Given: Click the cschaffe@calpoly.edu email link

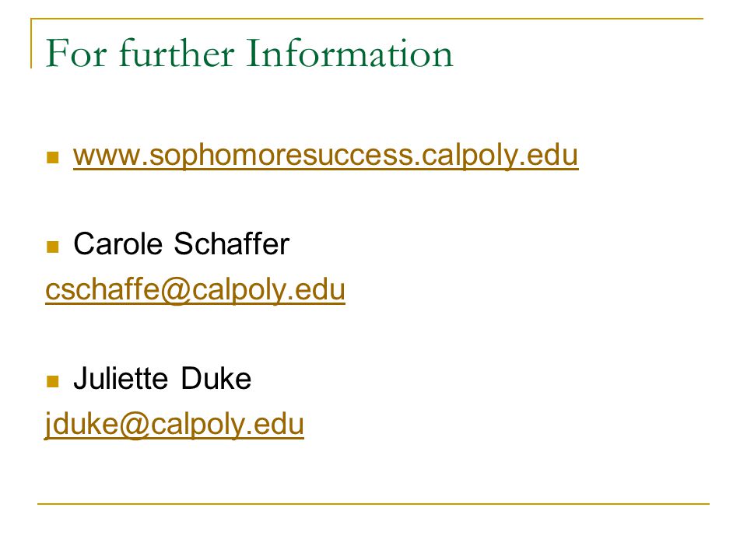Looking at the screenshot, I should [195, 289].
